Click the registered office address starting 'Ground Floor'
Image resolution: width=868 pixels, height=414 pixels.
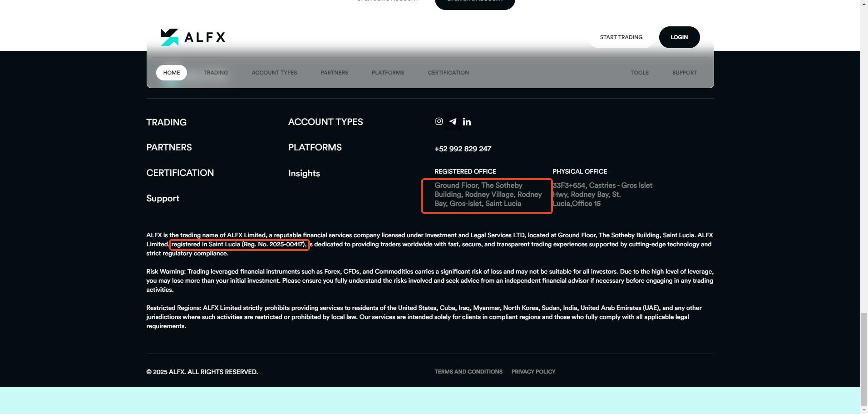(x=488, y=195)
